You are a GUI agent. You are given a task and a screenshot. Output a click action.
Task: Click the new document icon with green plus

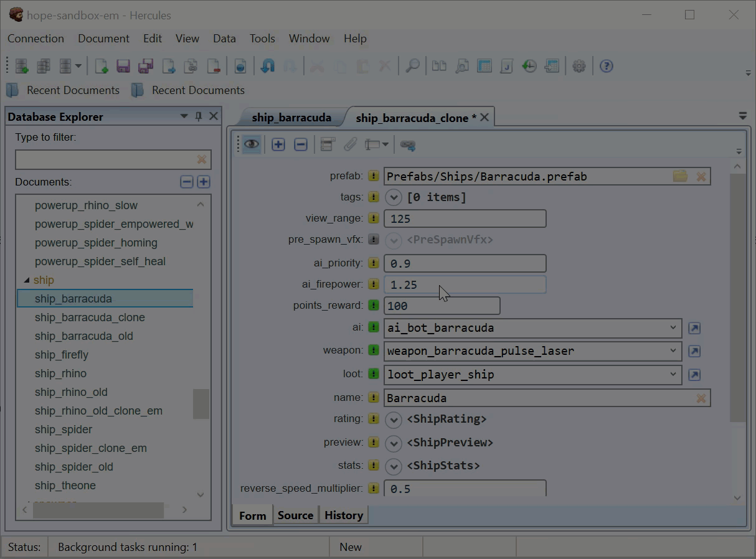(101, 66)
